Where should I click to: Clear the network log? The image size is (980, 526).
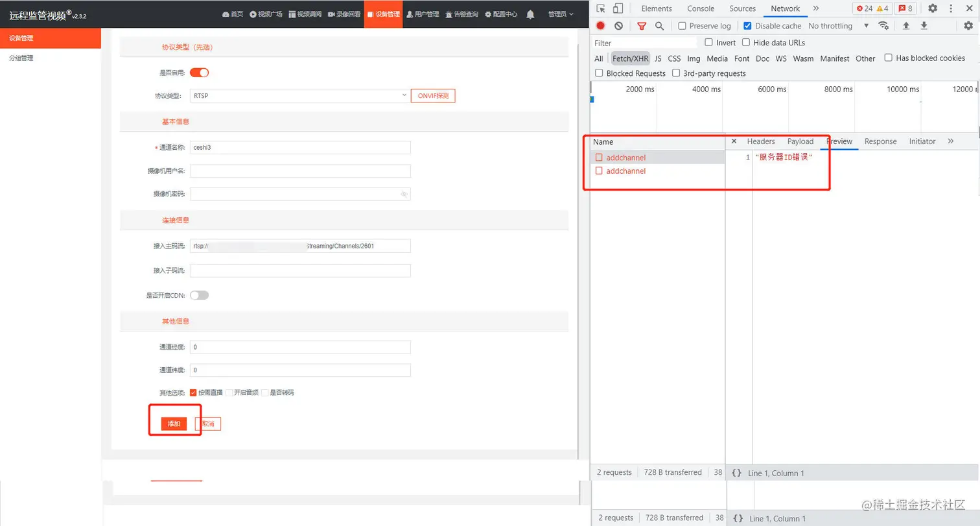click(618, 26)
